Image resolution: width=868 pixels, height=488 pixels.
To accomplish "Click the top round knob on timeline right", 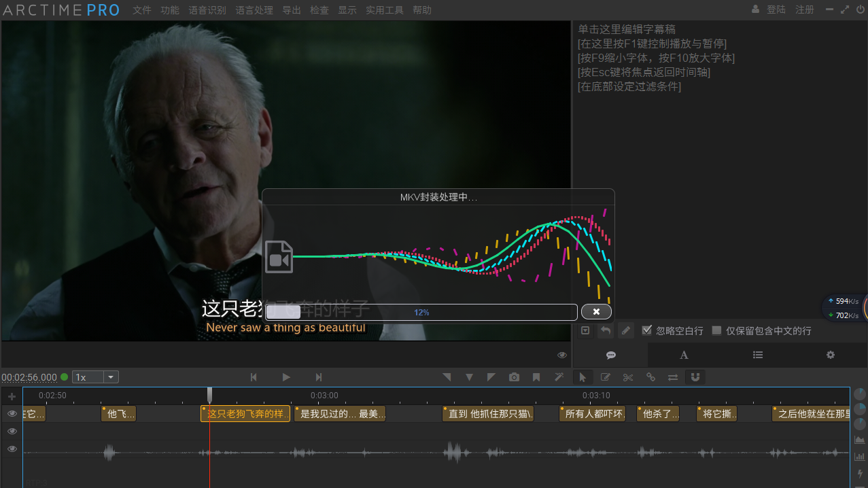I will click(x=860, y=394).
